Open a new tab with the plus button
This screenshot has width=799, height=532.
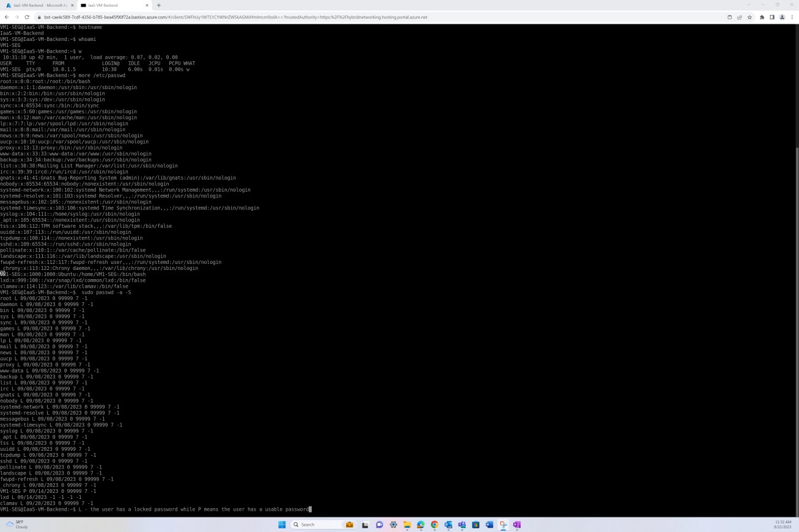158,5
